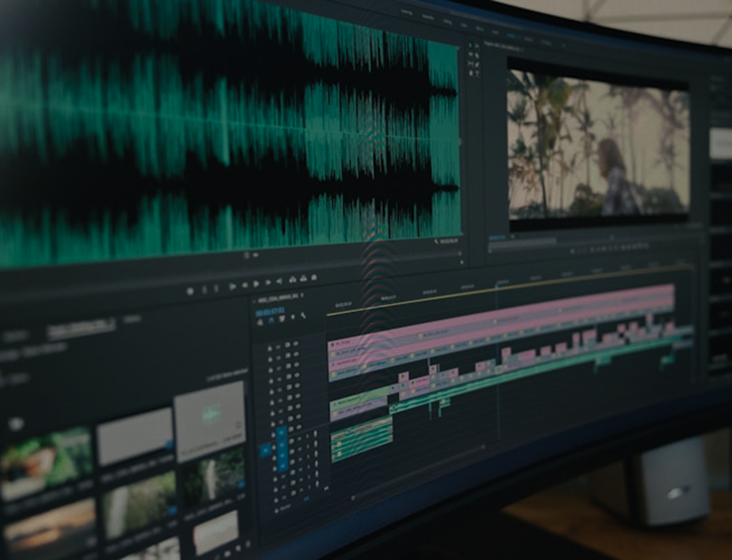Mark In point in Source monitor
This screenshot has height=560, width=732.
click(x=204, y=289)
